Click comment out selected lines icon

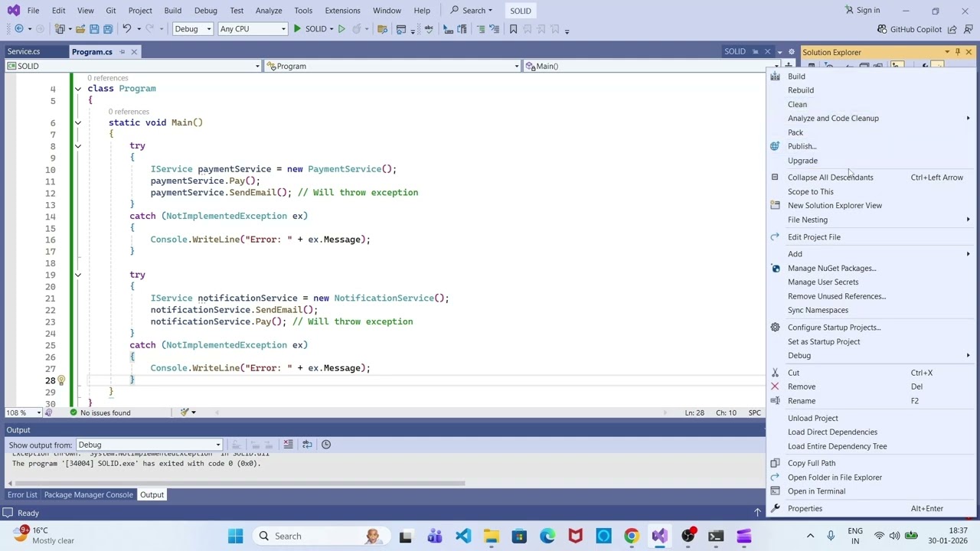pos(481,29)
